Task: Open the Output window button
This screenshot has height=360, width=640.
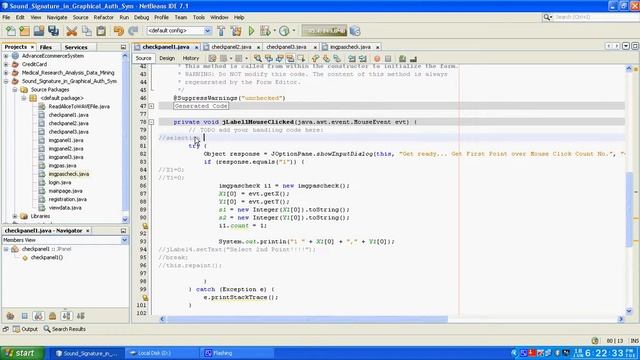Action: pyautogui.click(x=25, y=329)
